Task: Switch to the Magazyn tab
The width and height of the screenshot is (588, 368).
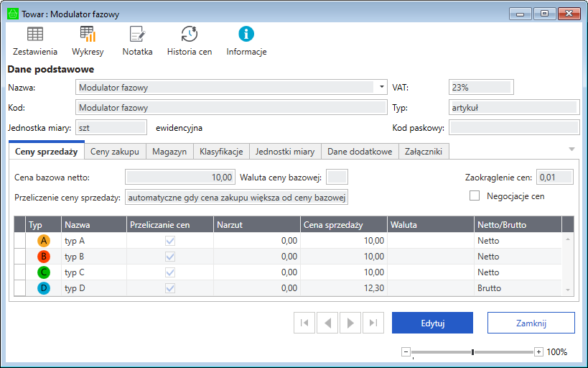Action: pos(169,152)
